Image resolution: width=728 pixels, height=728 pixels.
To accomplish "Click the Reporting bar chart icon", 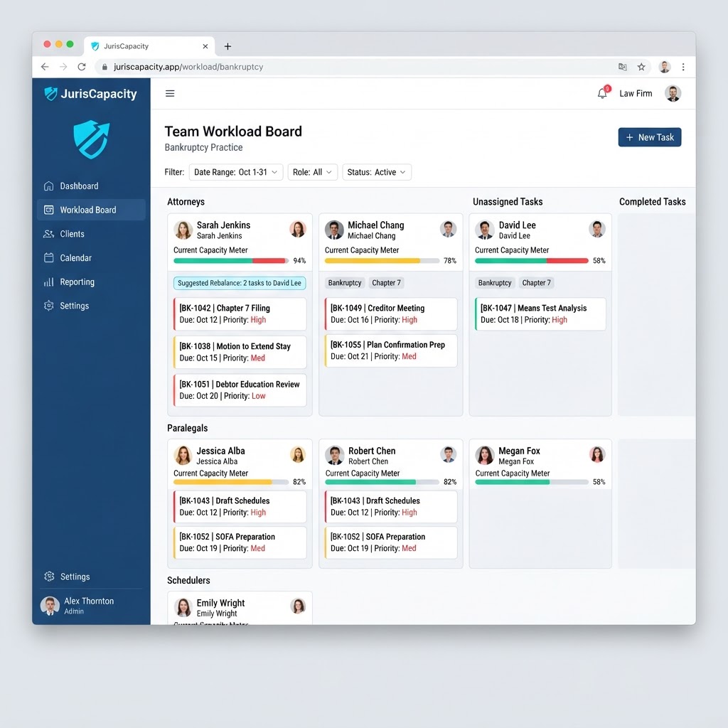I will tap(49, 282).
